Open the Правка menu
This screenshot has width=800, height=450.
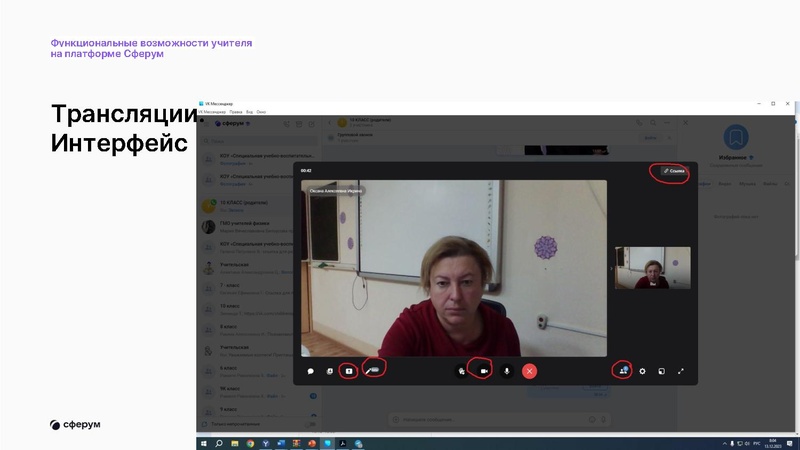[x=236, y=112]
